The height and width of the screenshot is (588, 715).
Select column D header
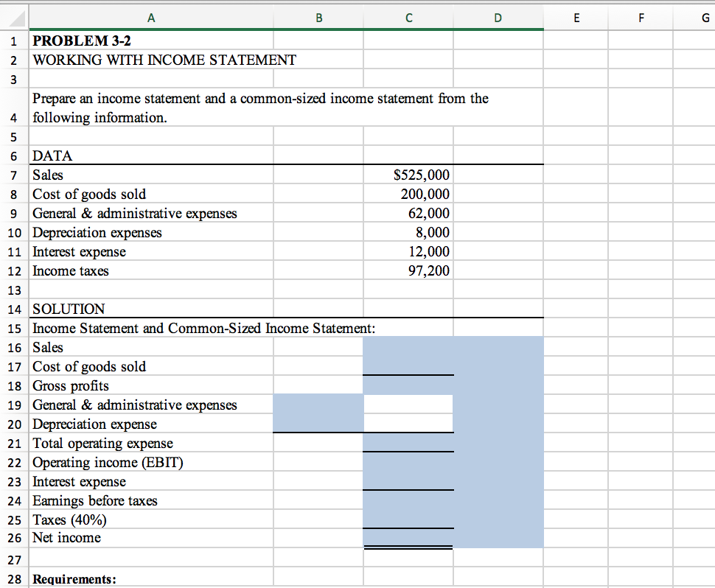(x=497, y=18)
